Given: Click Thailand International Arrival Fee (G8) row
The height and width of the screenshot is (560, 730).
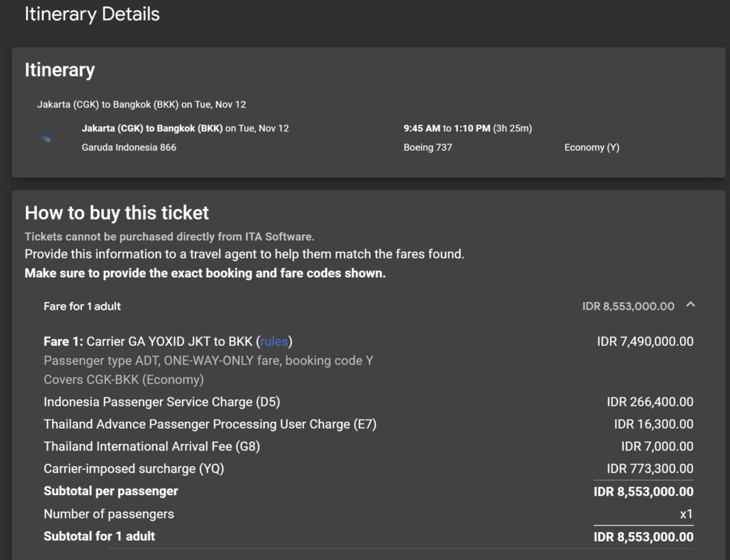Looking at the screenshot, I should click(152, 446).
